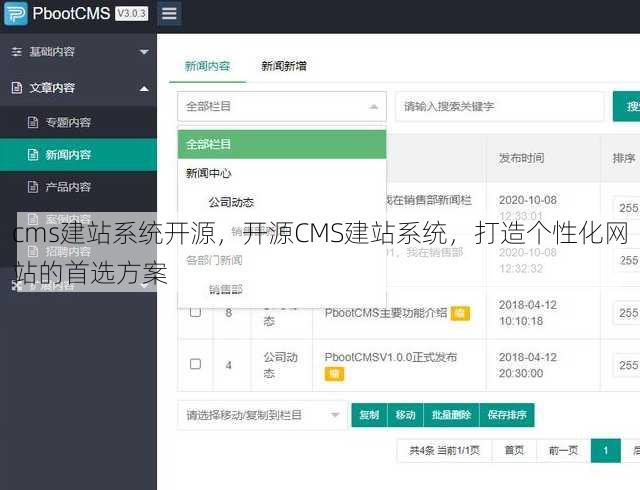Screen dimensions: 640x490
Task: Click the yellow badge under PbootCMSV1.0.0正式发布
Action: tap(334, 374)
